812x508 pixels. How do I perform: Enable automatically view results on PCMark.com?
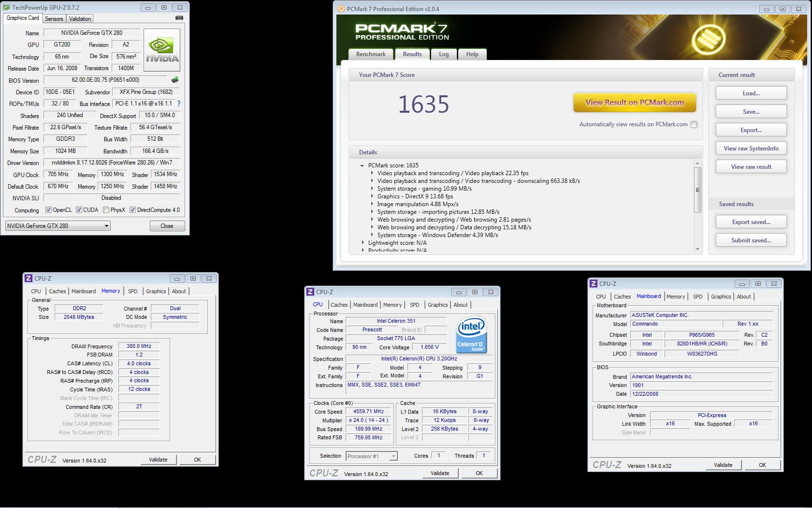pyautogui.click(x=694, y=124)
